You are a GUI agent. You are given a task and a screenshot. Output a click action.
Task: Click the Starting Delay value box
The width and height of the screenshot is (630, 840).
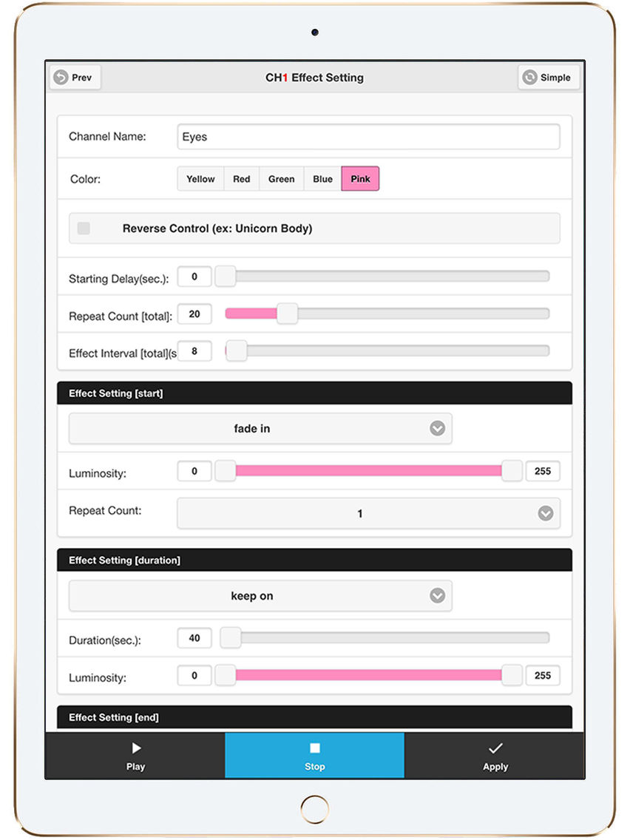[194, 277]
